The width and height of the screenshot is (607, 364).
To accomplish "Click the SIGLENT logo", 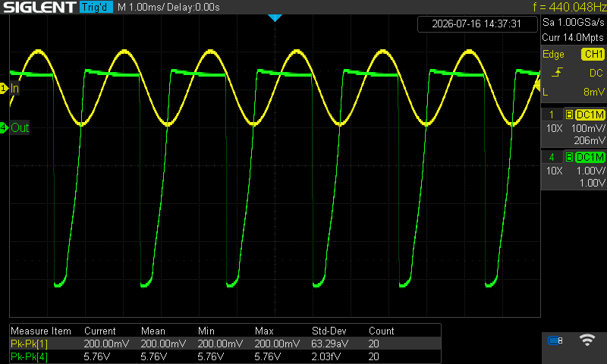I will coord(39,7).
